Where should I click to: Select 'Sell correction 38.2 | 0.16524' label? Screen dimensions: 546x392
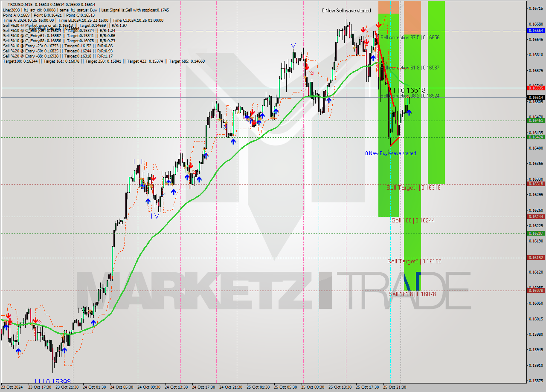tap(410, 96)
